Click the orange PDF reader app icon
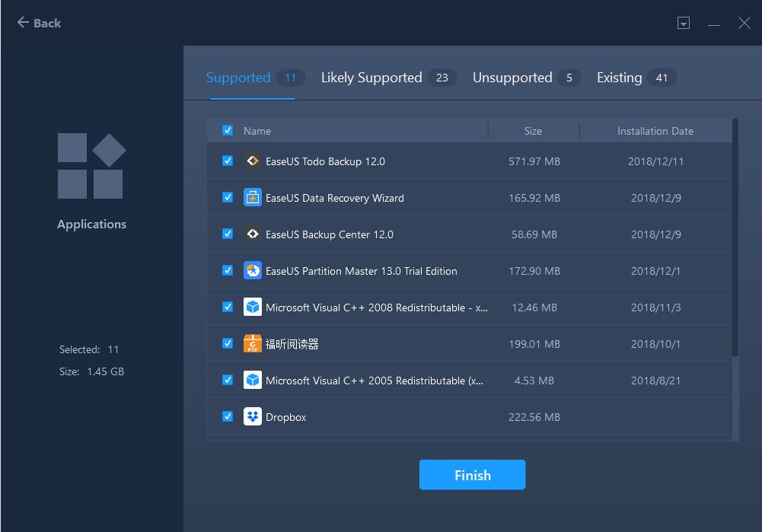This screenshot has width=762, height=532. (252, 344)
